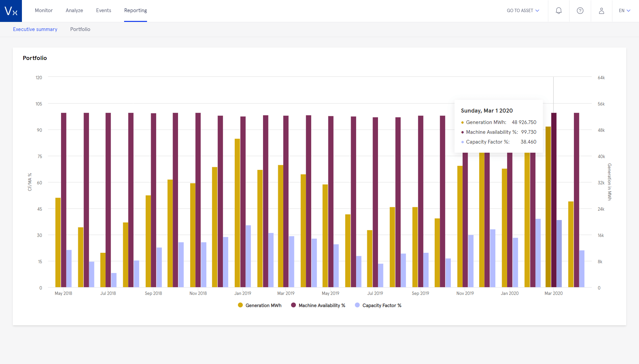Expand the GO TO ASSET dropdown
This screenshot has height=364, width=639.
523,11
